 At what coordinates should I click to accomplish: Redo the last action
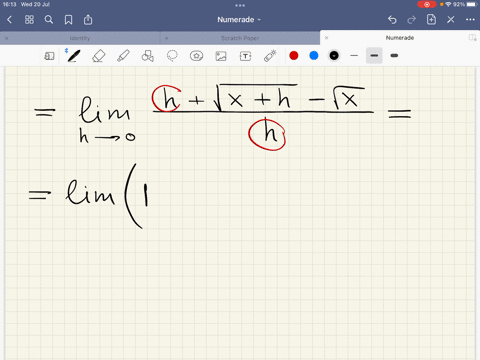tap(412, 20)
